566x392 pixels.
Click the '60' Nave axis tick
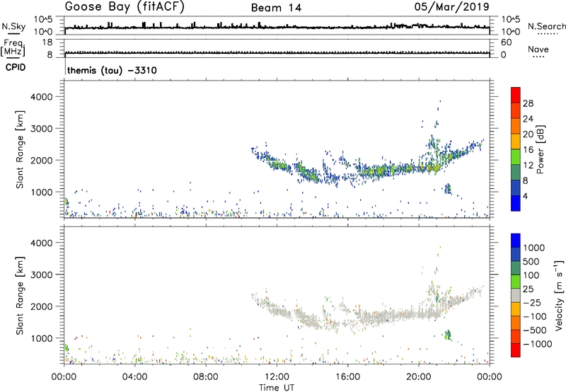(x=507, y=42)
